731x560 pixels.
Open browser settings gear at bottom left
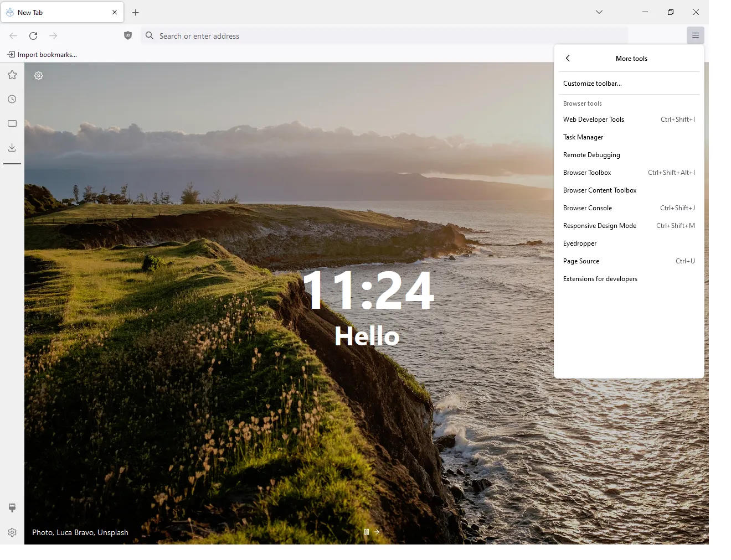(12, 532)
